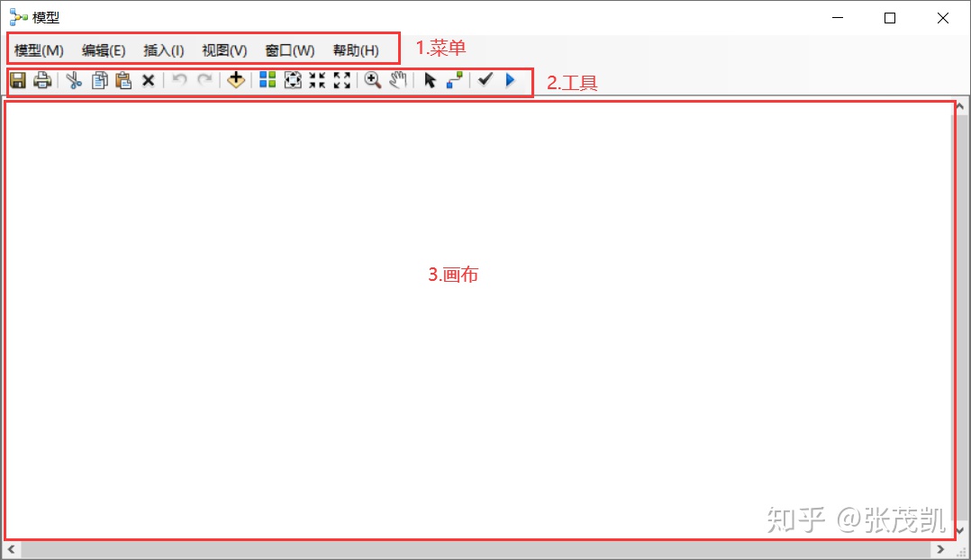
Task: Pick the black arrow Select tool
Action: 430,80
